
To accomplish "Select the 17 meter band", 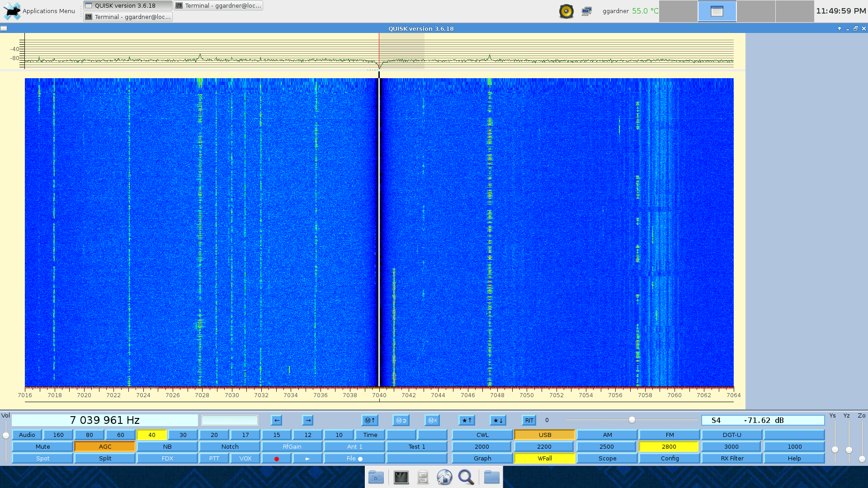I will click(245, 435).
